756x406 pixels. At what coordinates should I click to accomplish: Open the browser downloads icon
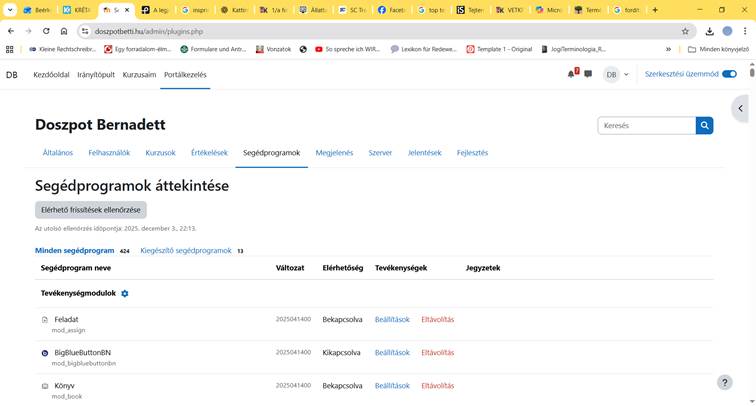(x=709, y=31)
